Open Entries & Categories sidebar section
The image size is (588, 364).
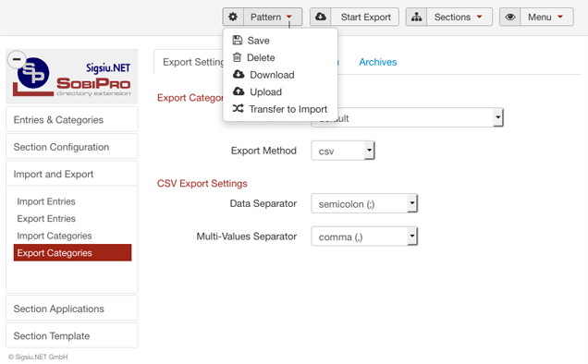[x=72, y=119]
